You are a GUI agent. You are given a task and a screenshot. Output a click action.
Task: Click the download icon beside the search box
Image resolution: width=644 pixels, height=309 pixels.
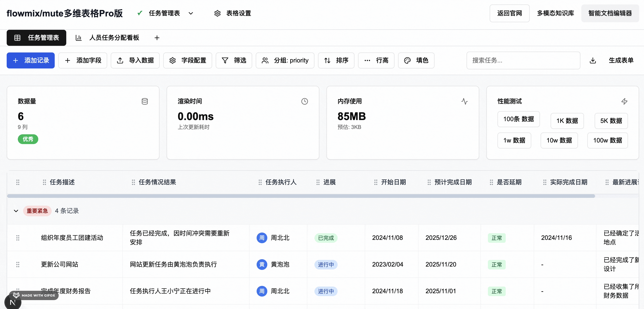(x=593, y=60)
